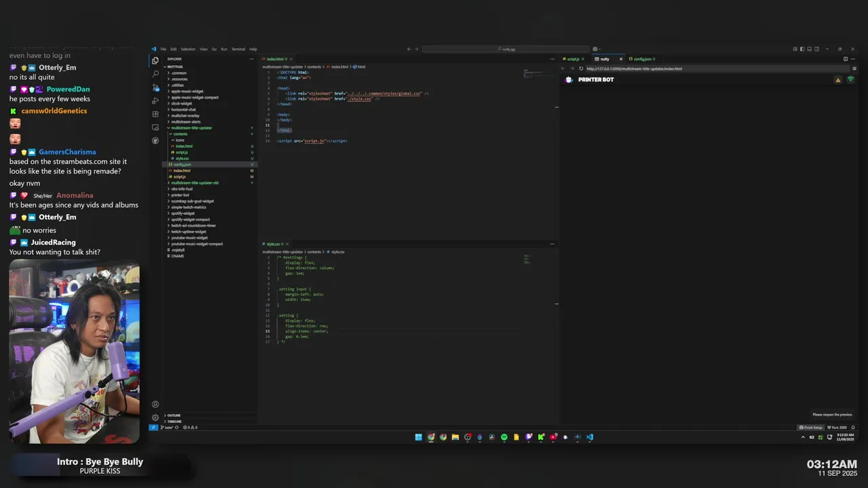
Task: Split the right editor group
Action: click(846, 59)
